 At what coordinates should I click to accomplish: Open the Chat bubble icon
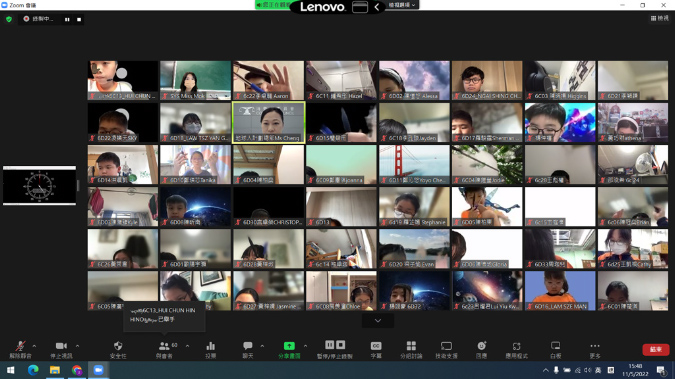tap(248, 346)
